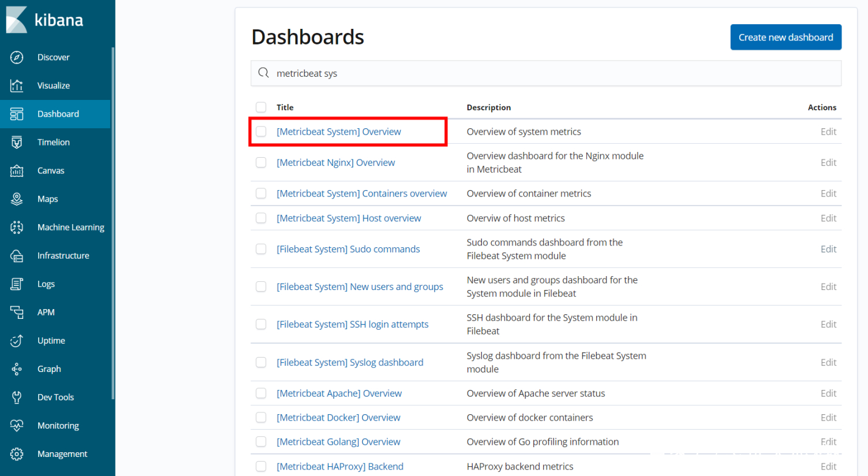This screenshot has height=476, width=868.
Task: Toggle the select-all checkbox in table header
Action: 261,107
